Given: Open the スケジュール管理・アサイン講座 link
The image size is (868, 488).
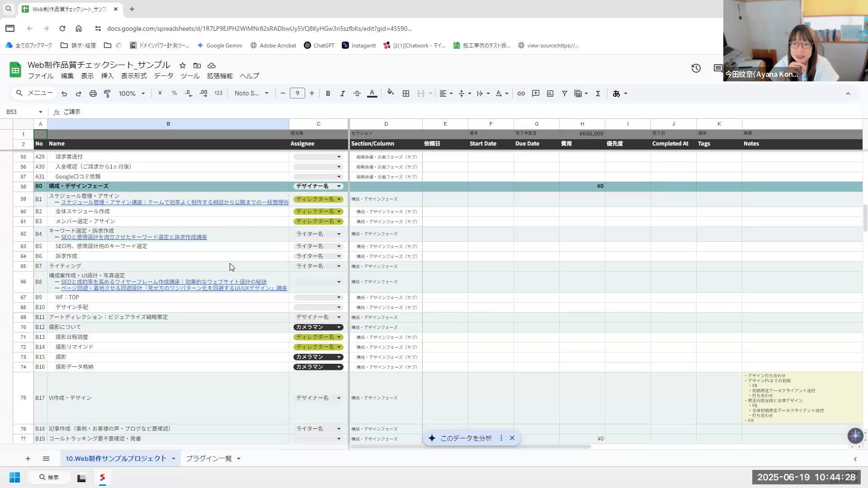Looking at the screenshot, I should (x=175, y=202).
